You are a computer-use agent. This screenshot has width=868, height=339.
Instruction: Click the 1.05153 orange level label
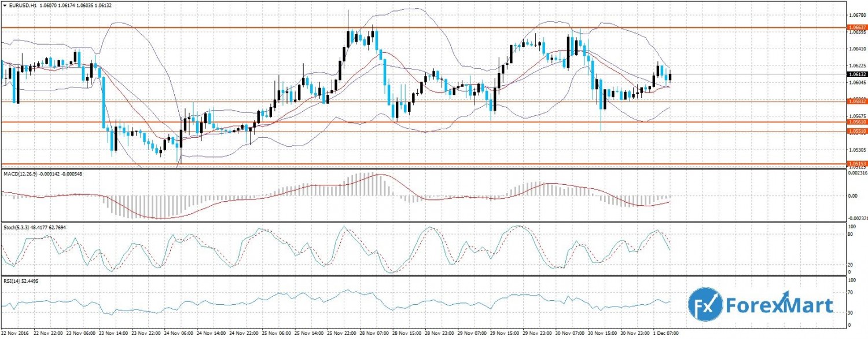click(x=856, y=164)
